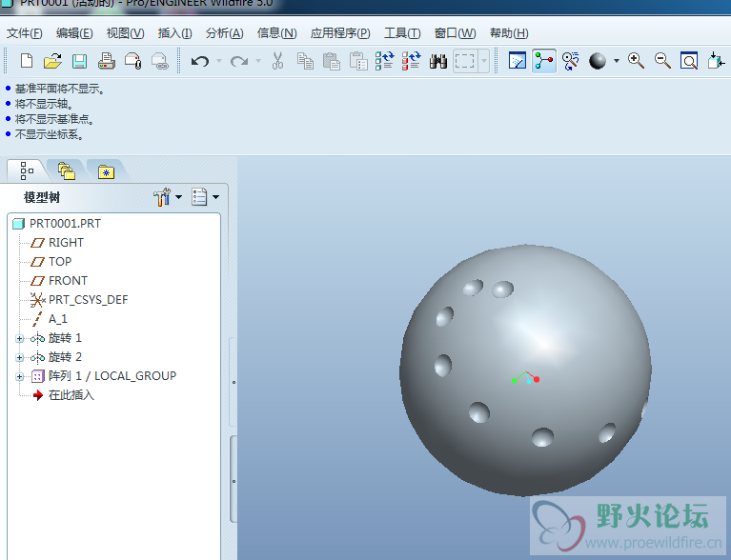This screenshot has height=560, width=731.
Task: Select the TOP datum plane
Action: point(51,262)
